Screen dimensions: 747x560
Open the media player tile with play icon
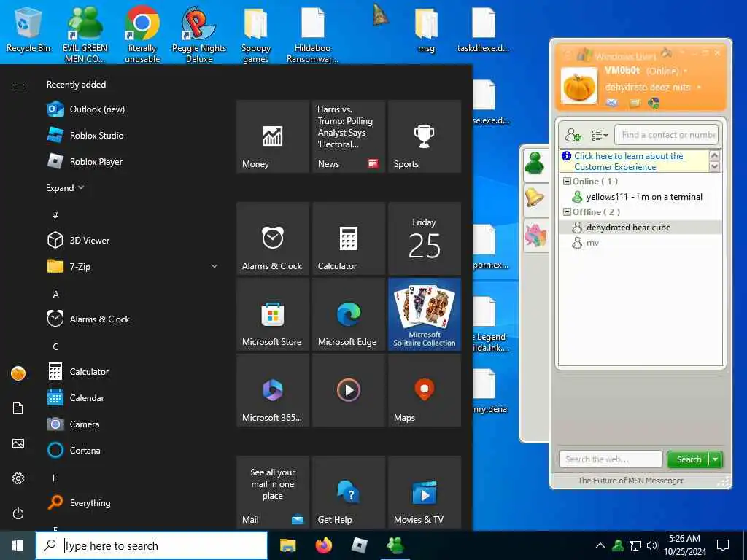[349, 390]
